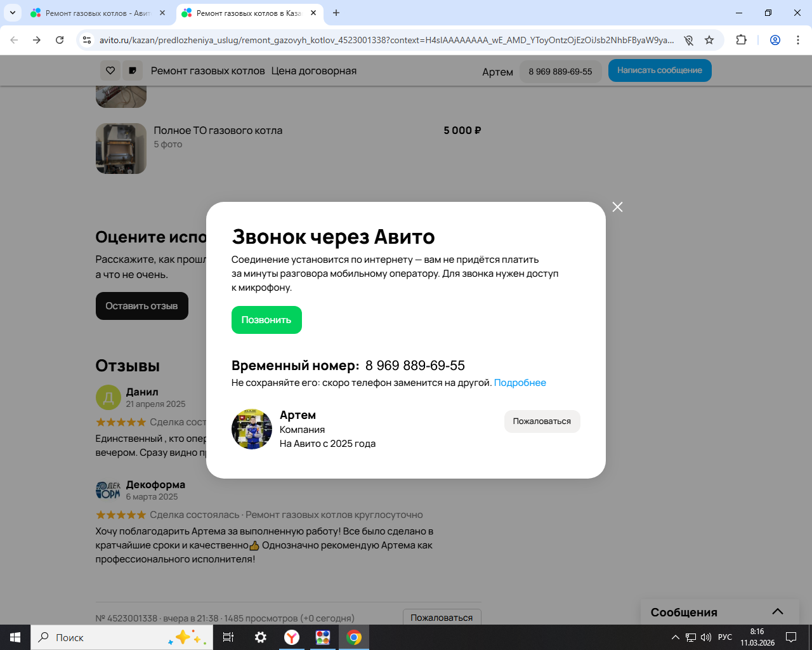Go back to previous page
This screenshot has width=812, height=650.
14,40
